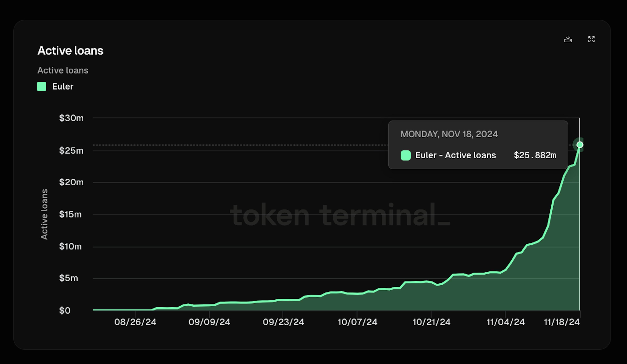This screenshot has width=627, height=364.
Task: Click the $20m axis label
Action: point(71,182)
